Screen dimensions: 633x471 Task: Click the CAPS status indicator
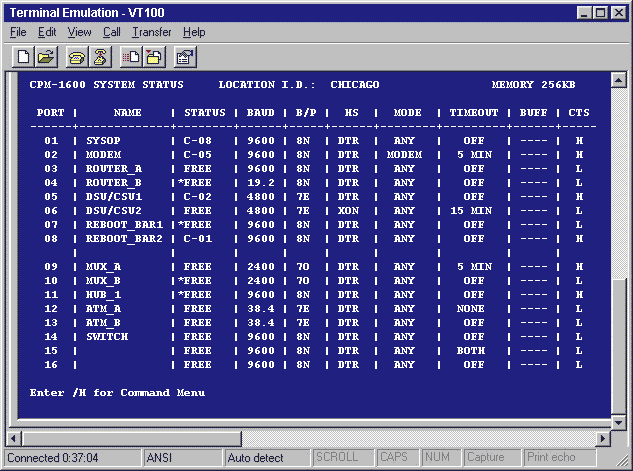[398, 458]
